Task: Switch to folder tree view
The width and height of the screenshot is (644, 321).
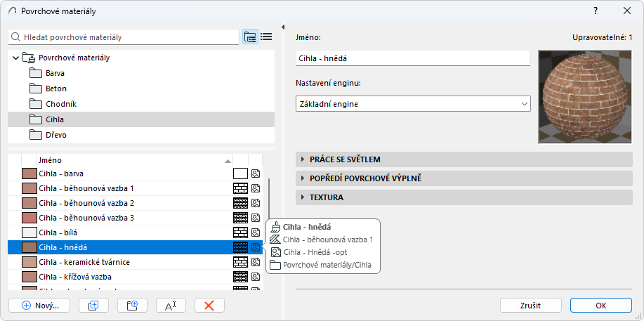Action: tap(250, 37)
